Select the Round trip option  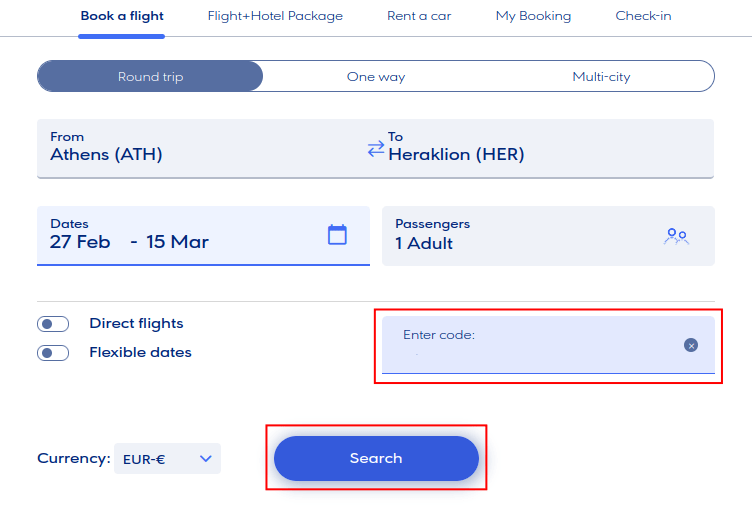click(150, 77)
